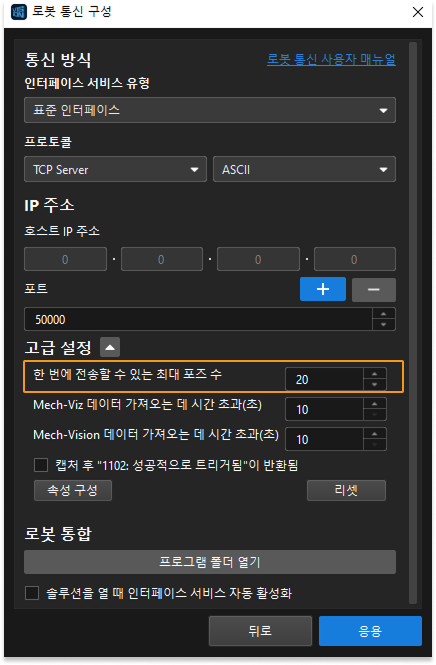This screenshot has height=665, width=436.
Task: Click the Mech-Vision app icon in title bar
Action: tap(18, 12)
